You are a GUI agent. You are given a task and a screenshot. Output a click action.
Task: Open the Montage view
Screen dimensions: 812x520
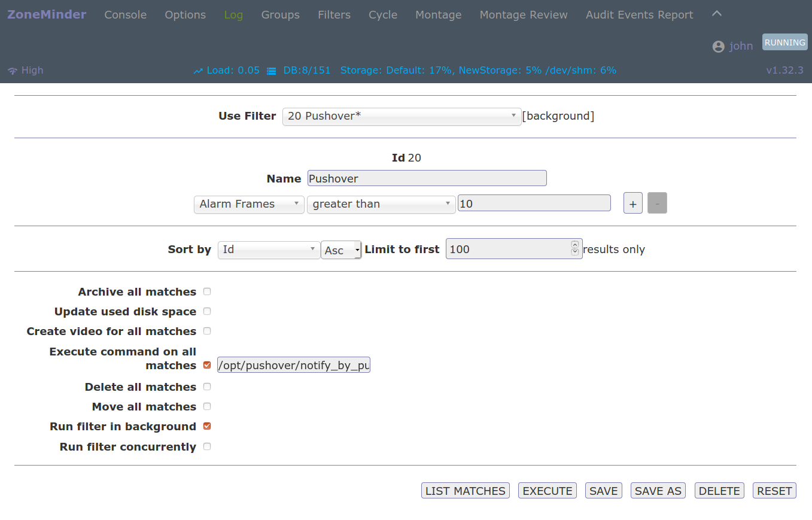point(438,15)
